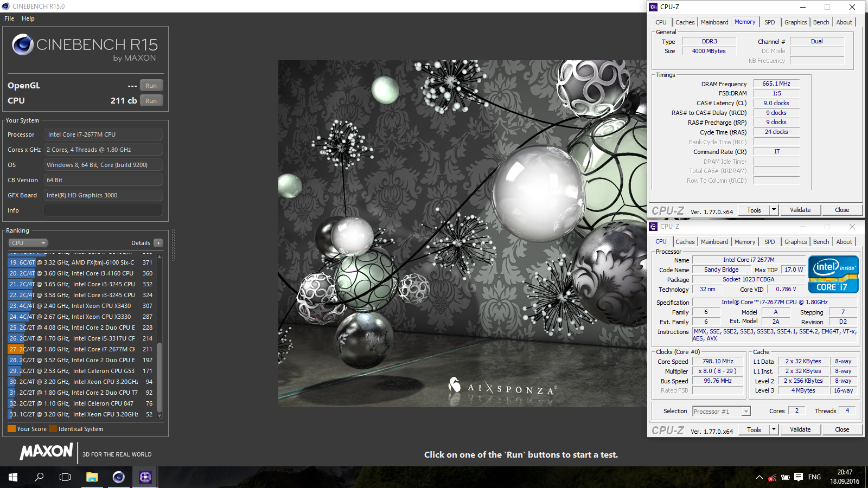Select ranking row 27 Core i7-2677M
The width and height of the screenshot is (868, 488).
tap(81, 349)
